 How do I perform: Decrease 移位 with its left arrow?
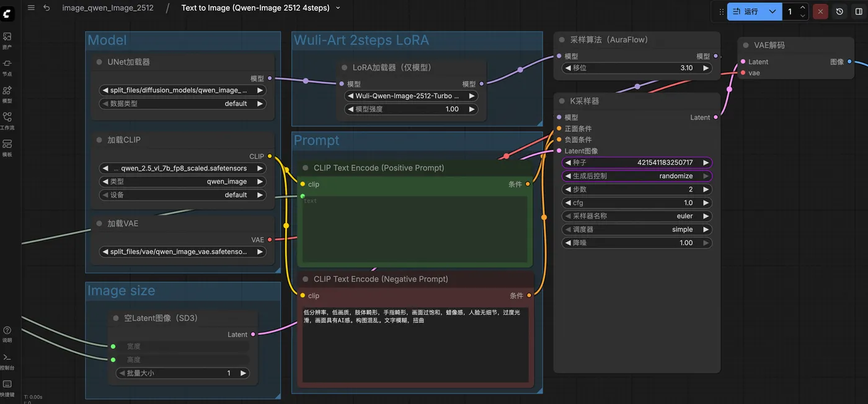point(568,68)
